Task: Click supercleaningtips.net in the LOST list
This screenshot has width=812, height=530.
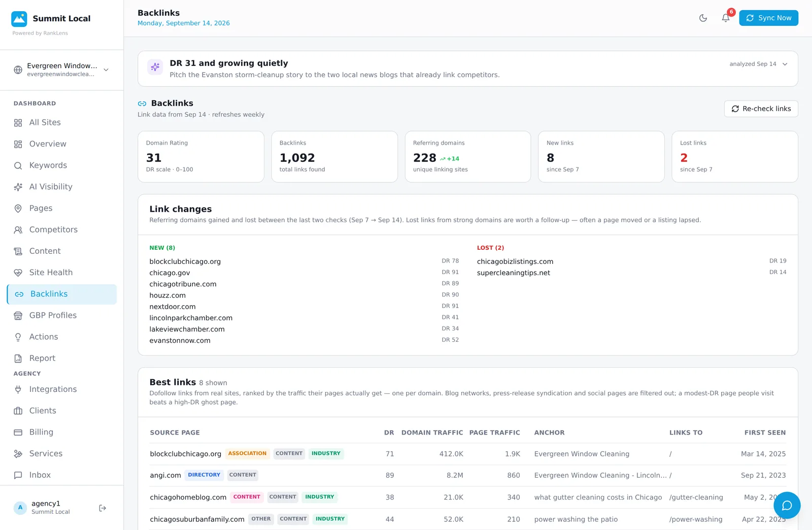Action: [x=514, y=273]
